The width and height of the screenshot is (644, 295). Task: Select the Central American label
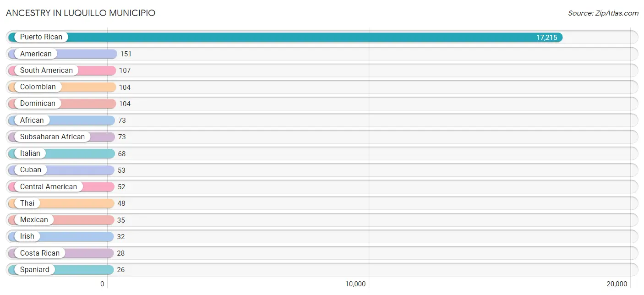[49, 186]
